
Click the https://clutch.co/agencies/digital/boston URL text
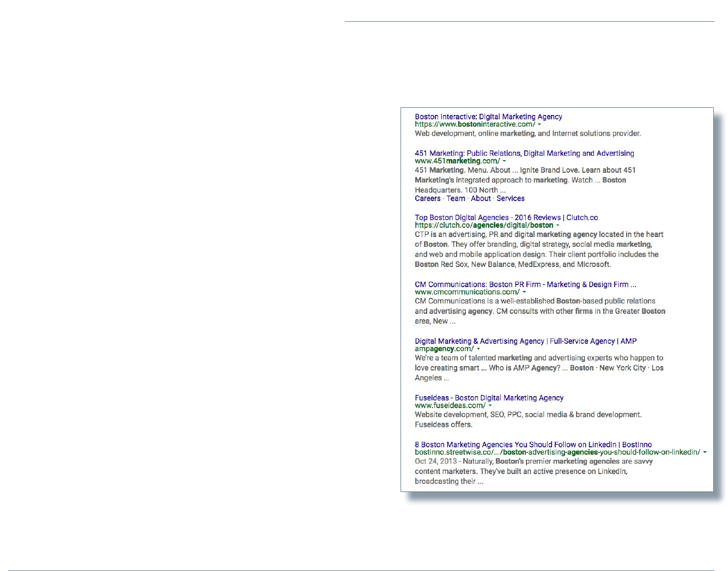(x=484, y=225)
